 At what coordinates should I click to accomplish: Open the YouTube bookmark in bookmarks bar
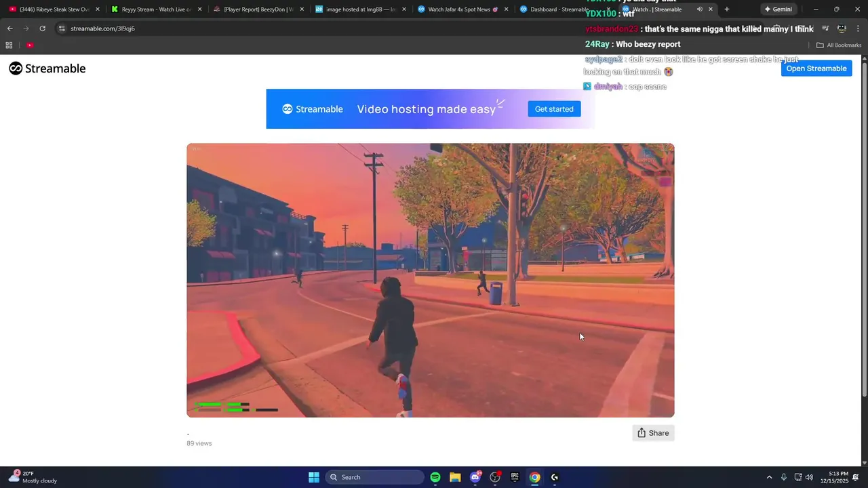[x=30, y=45]
